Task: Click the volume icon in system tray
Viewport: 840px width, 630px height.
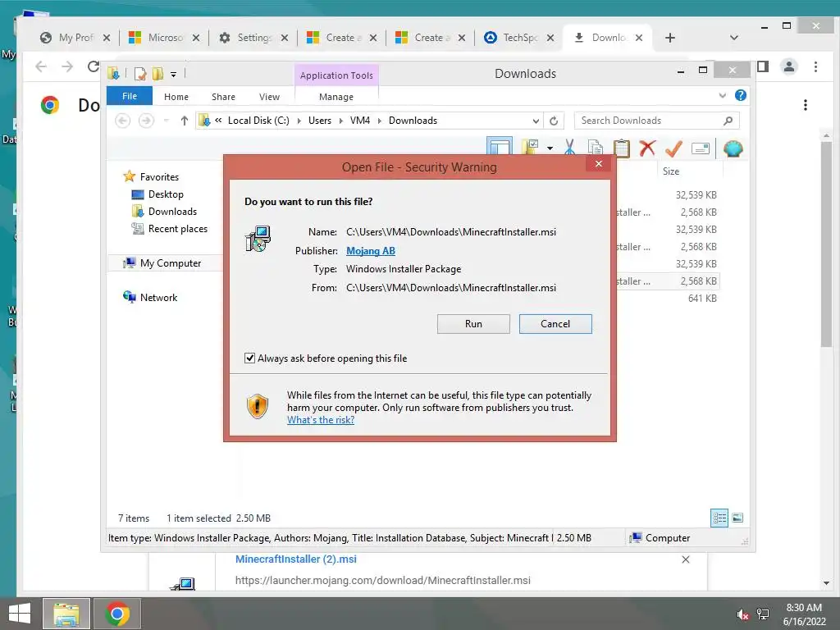Action: click(742, 614)
